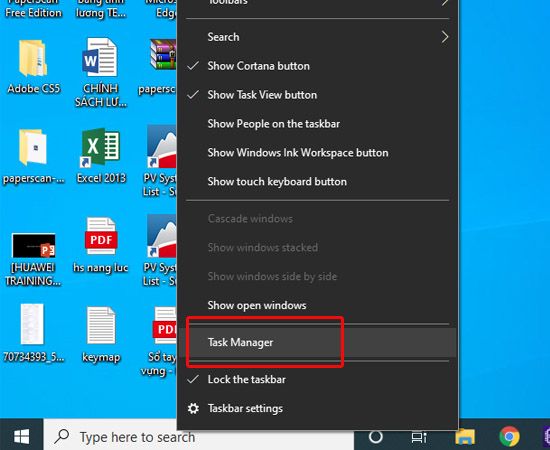
Task: Select the keymap text file icon
Action: click(x=101, y=325)
